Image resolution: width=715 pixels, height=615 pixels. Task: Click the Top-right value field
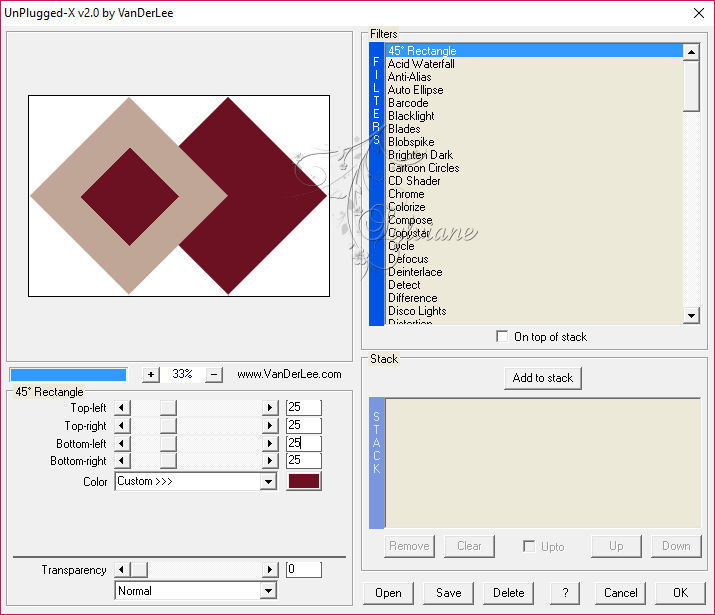pos(304,425)
